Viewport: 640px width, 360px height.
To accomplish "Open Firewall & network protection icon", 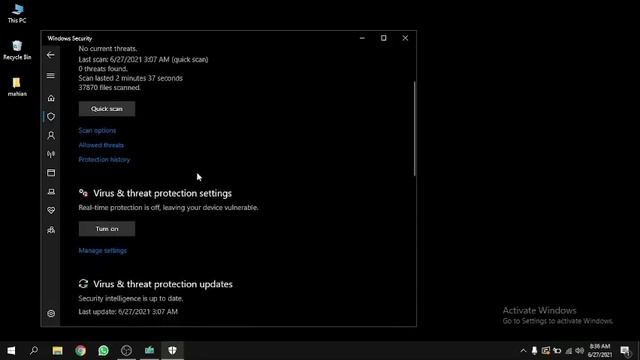I will coord(51,154).
